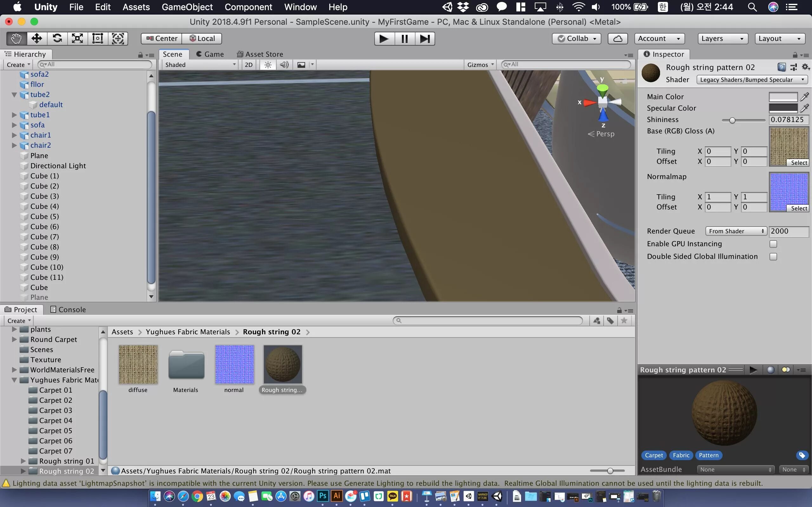Open the Shader dropdown
The height and width of the screenshot is (507, 812).
pos(752,80)
